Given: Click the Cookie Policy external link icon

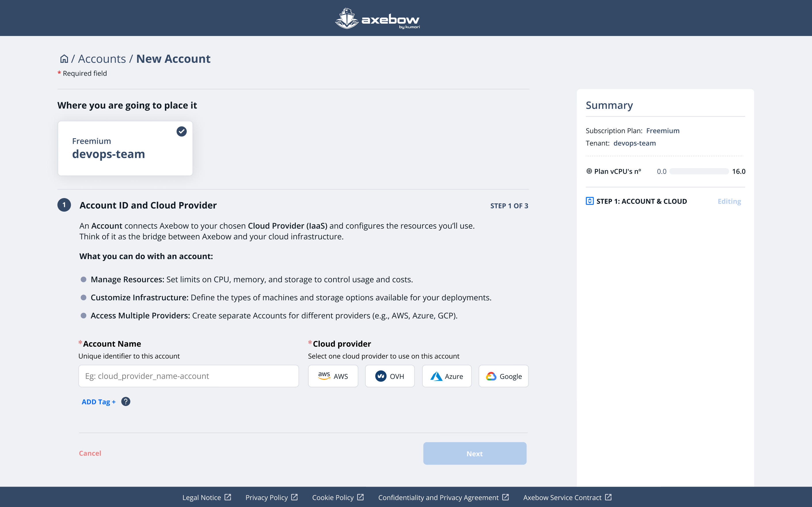Looking at the screenshot, I should coord(361,497).
